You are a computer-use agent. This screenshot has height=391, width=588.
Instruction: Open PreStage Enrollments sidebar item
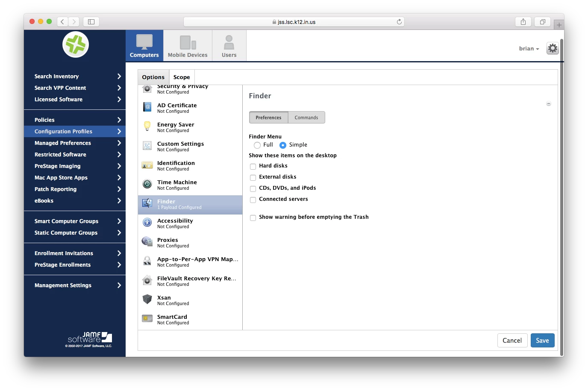coord(75,265)
